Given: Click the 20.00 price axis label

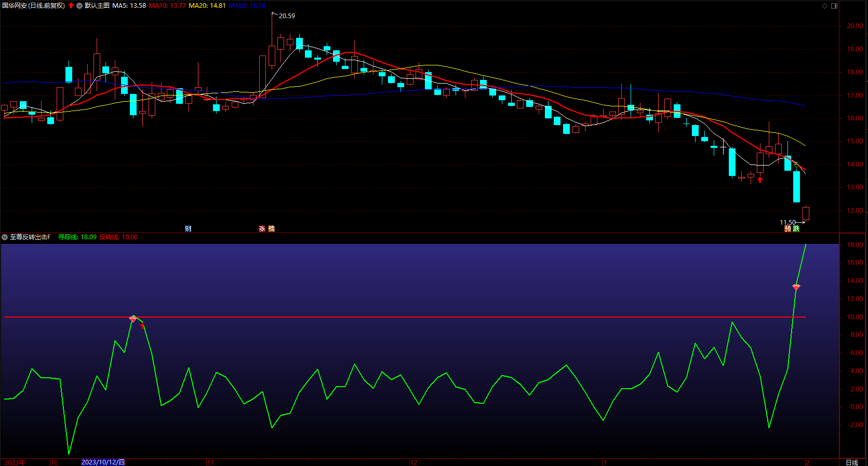Looking at the screenshot, I should point(855,26).
